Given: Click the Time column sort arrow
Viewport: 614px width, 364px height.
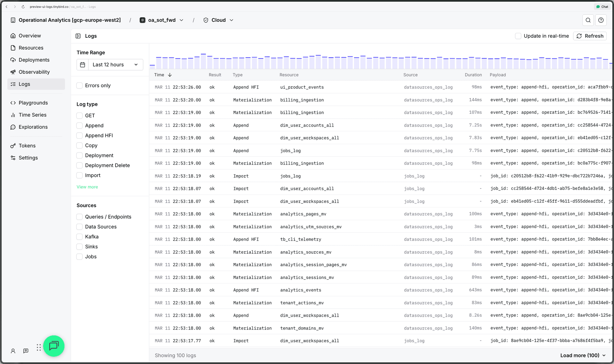Looking at the screenshot, I should click(x=170, y=75).
